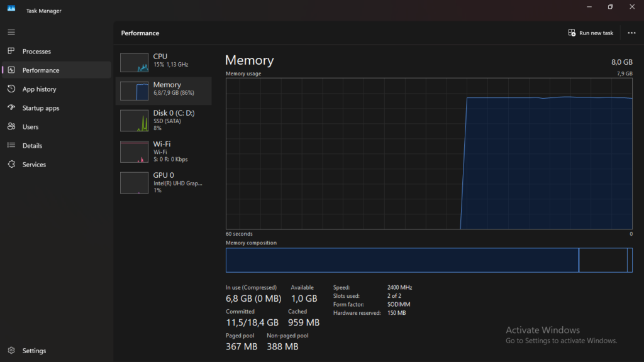Click the App history clock icon
This screenshot has width=644, height=362.
[11, 89]
